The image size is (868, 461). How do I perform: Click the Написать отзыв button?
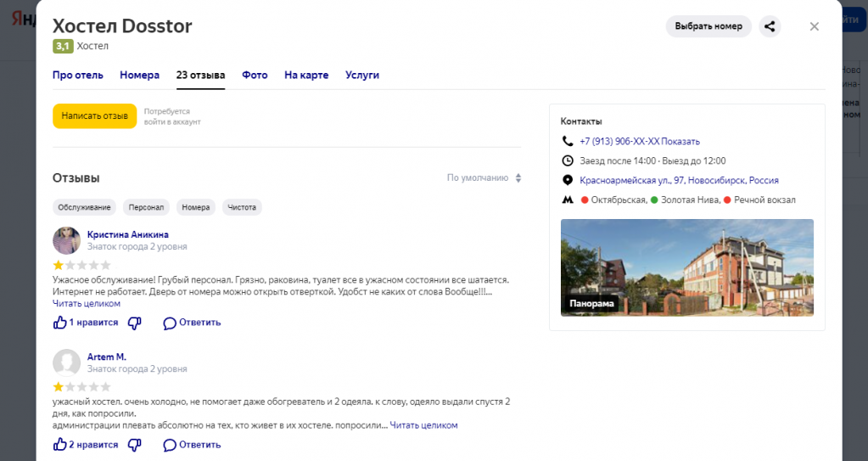pyautogui.click(x=95, y=115)
